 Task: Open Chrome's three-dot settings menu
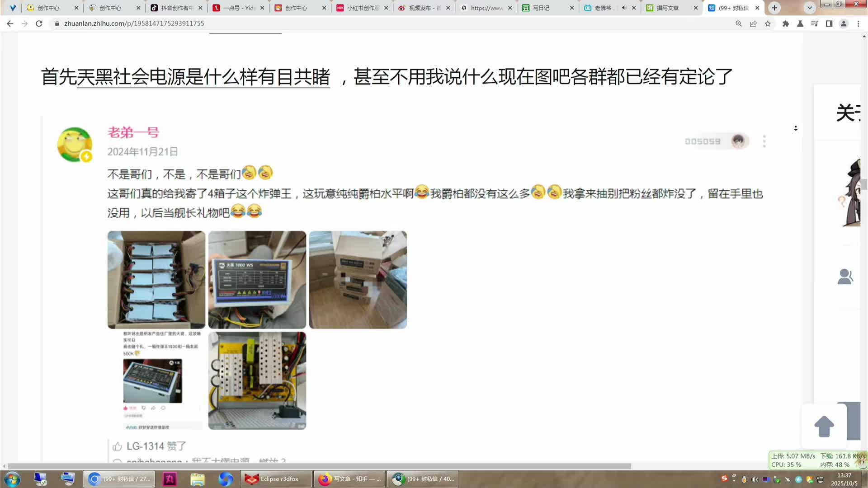click(x=859, y=23)
